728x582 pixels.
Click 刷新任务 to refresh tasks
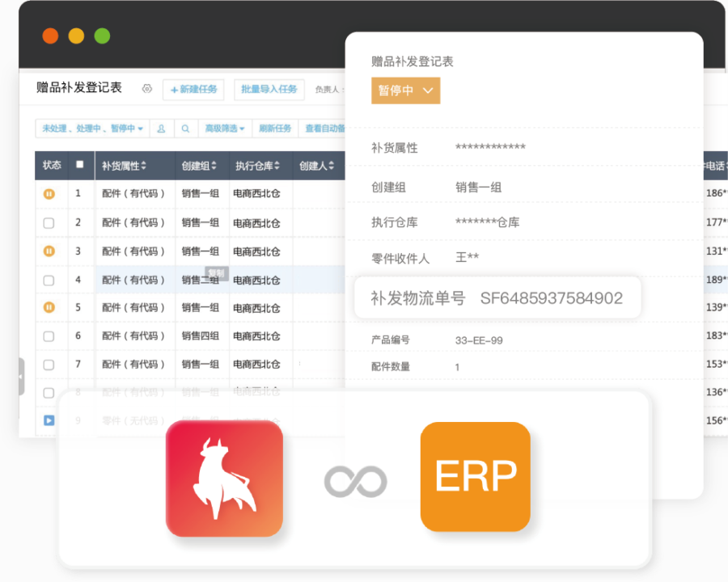tap(275, 129)
